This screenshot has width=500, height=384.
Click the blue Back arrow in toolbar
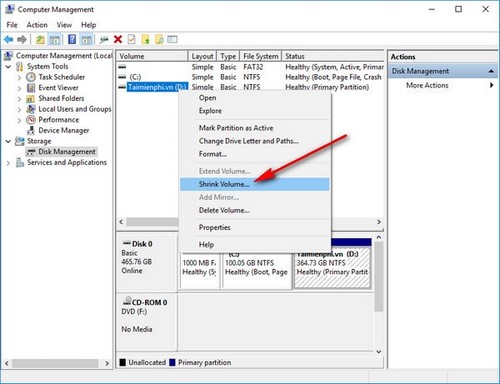point(9,40)
